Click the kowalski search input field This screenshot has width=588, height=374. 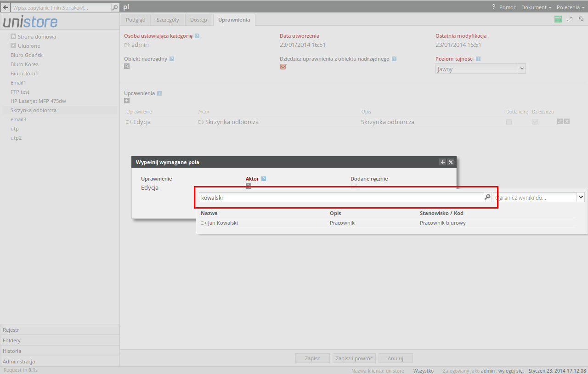[341, 197]
